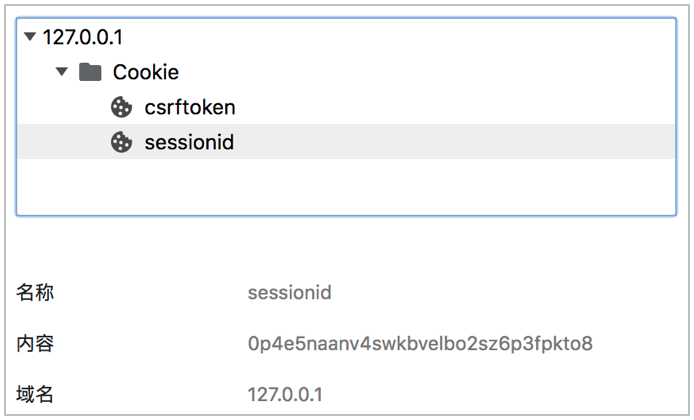
Task: Click the sessionid value next to 名称
Action: pos(289,293)
